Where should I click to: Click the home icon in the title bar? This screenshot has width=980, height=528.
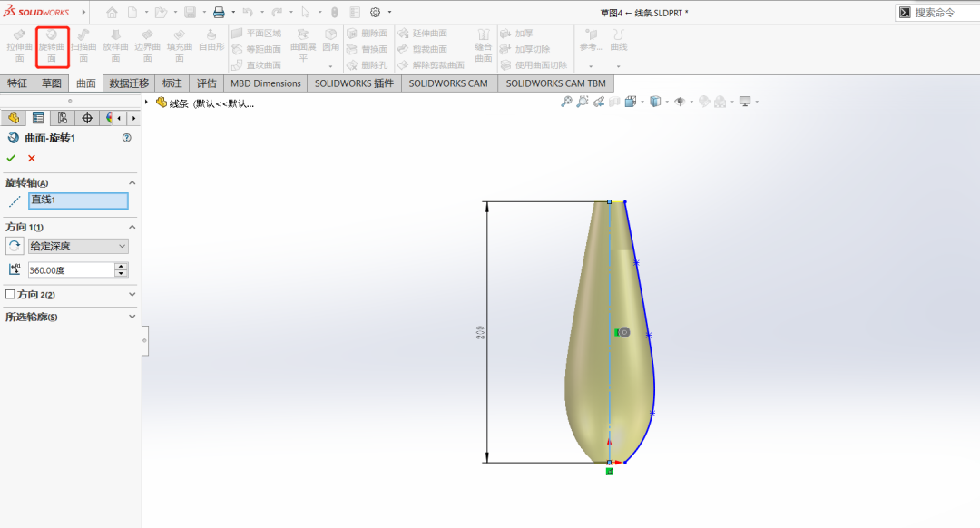pyautogui.click(x=112, y=13)
